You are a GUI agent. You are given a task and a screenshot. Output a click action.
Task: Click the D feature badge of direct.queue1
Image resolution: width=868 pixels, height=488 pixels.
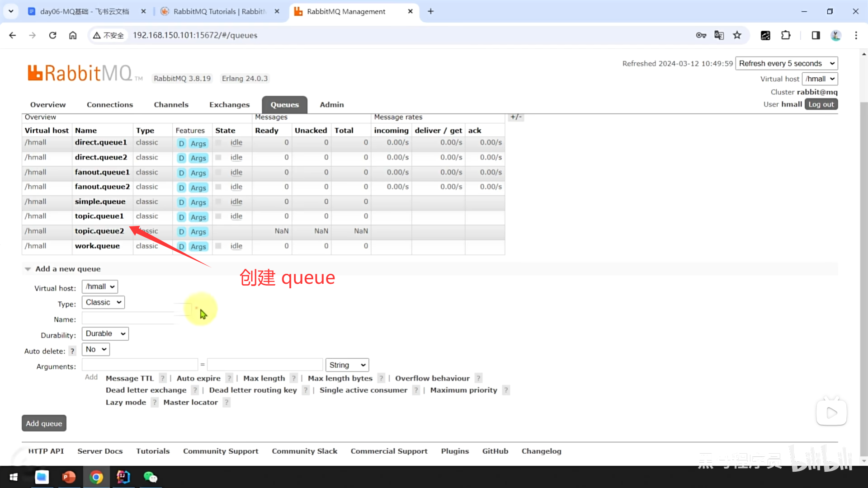(x=181, y=143)
